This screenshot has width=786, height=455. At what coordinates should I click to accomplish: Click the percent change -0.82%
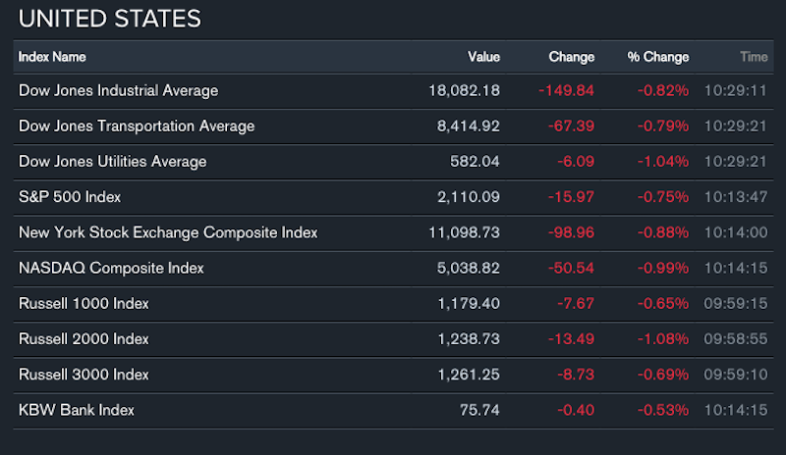663,91
